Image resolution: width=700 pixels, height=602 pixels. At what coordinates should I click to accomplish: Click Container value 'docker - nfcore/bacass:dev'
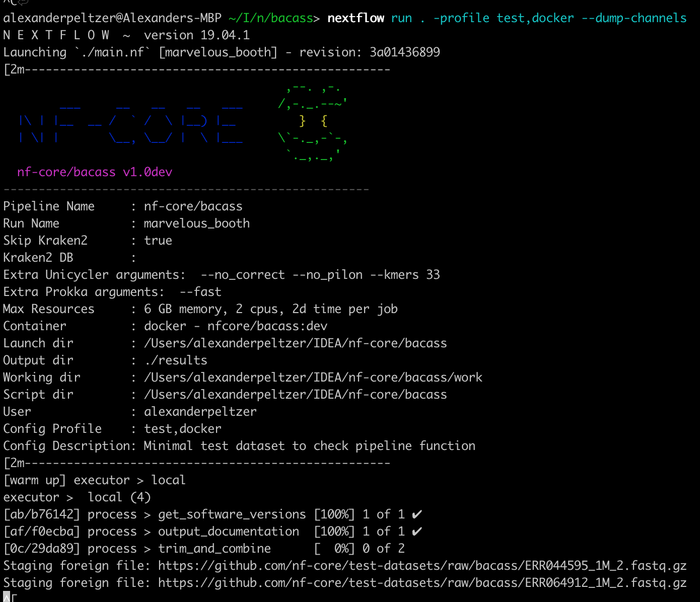tap(236, 326)
